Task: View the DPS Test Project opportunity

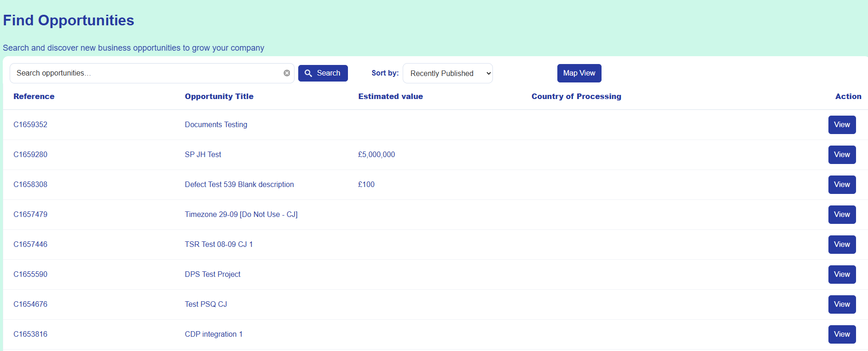Action: pyautogui.click(x=842, y=275)
